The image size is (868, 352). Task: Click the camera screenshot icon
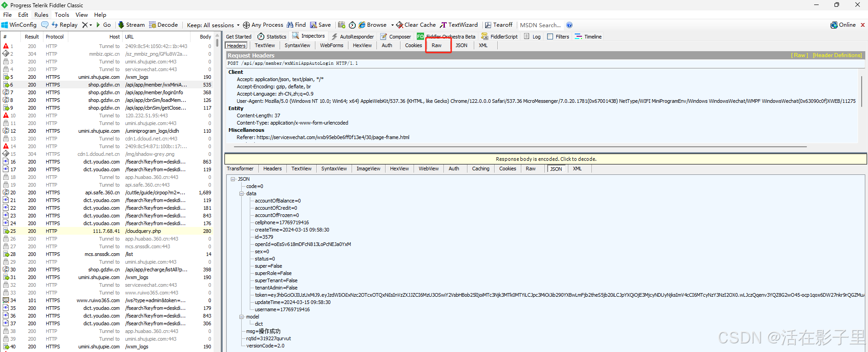342,25
